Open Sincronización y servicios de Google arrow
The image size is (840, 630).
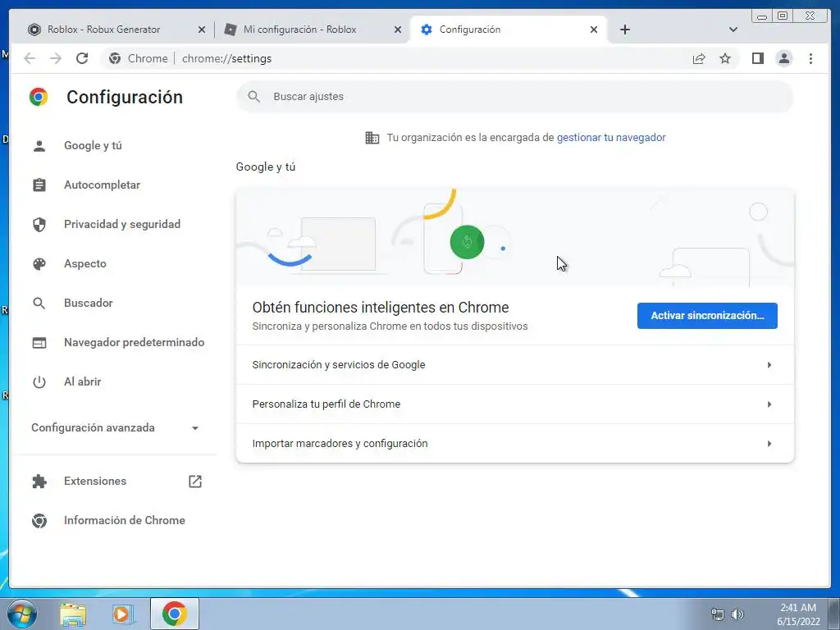pyautogui.click(x=769, y=365)
